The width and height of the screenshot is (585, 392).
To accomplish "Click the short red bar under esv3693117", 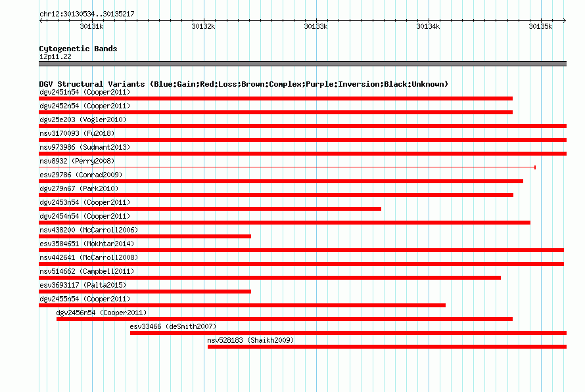I will pyautogui.click(x=145, y=292).
